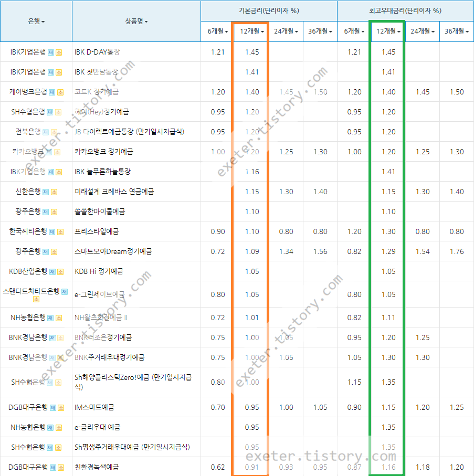Click the 전북은행 bank name
This screenshot has height=476, width=474.
pyautogui.click(x=28, y=132)
